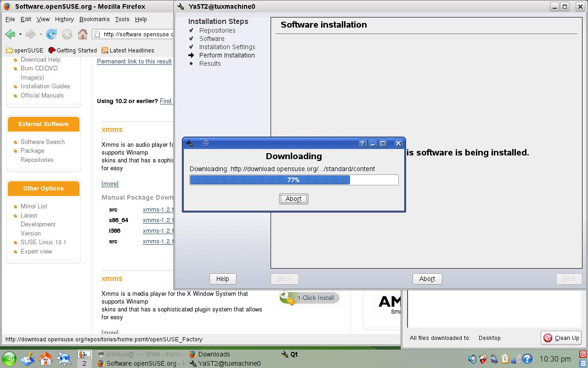Open the Help menu in Firefox
Image resolution: width=588 pixels, height=368 pixels.
click(141, 19)
